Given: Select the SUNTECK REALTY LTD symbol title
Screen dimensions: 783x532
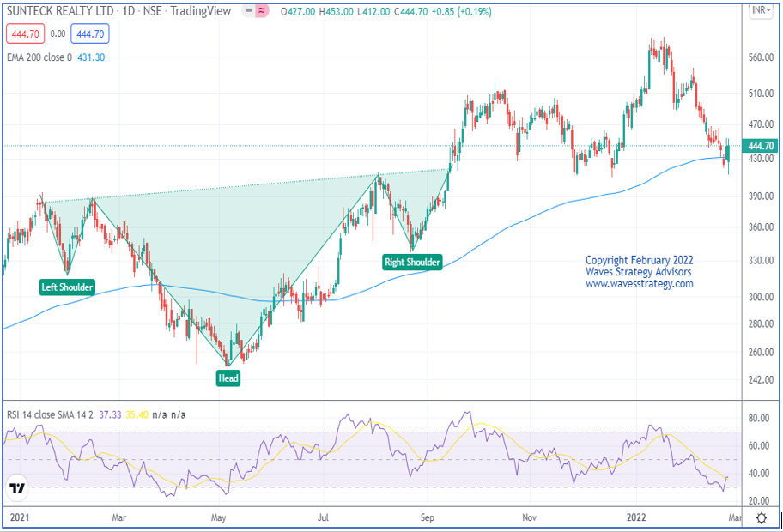Looking at the screenshot, I should pos(60,11).
